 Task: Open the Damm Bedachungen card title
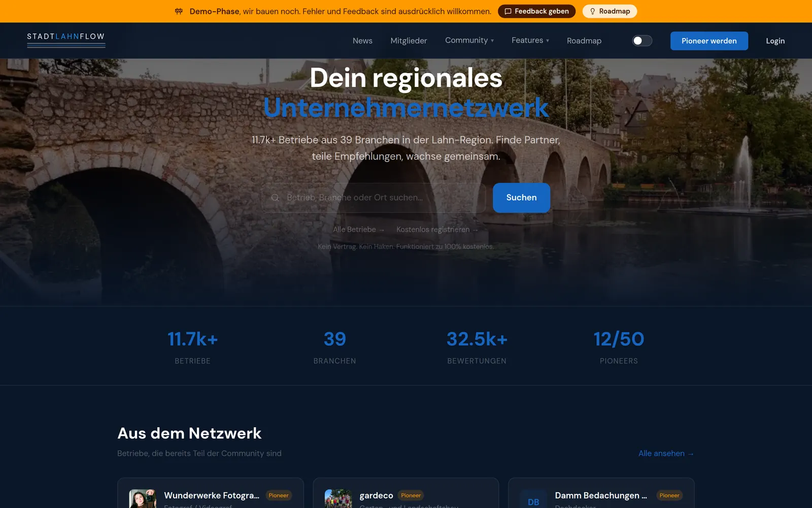(x=601, y=495)
